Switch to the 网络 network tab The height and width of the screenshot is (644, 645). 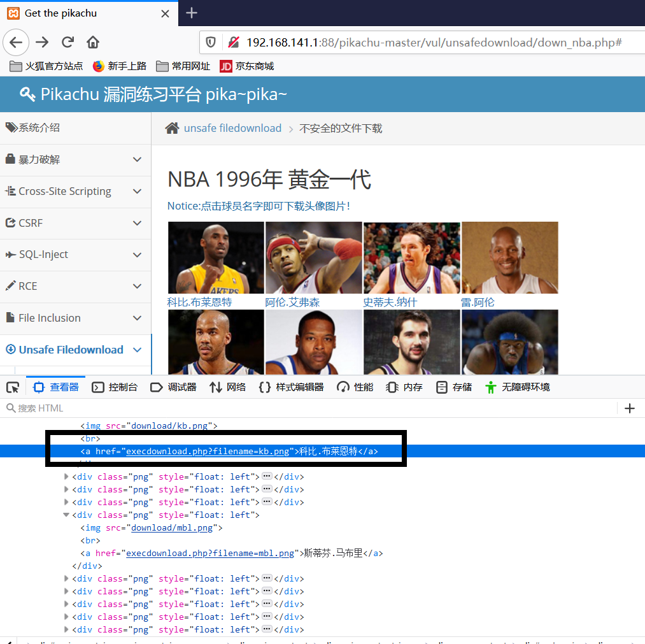click(x=227, y=387)
